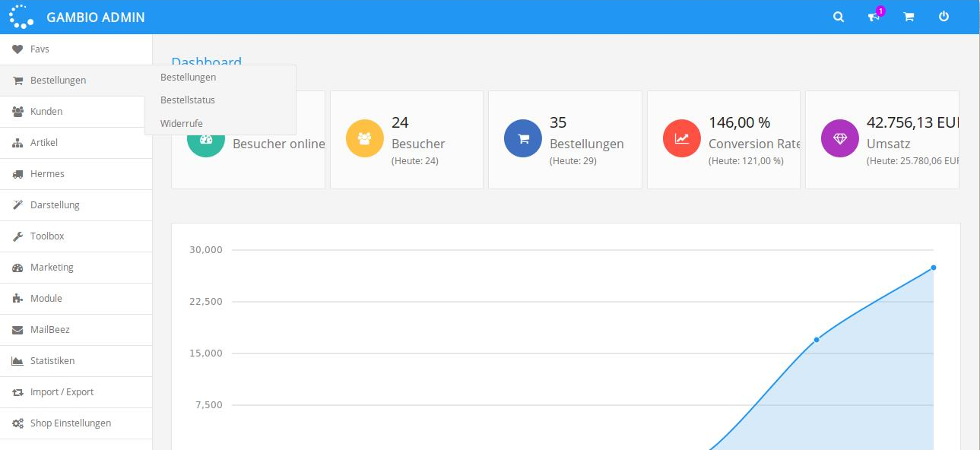
Task: Click the blue Bestellungen cart circle icon
Action: (523, 139)
